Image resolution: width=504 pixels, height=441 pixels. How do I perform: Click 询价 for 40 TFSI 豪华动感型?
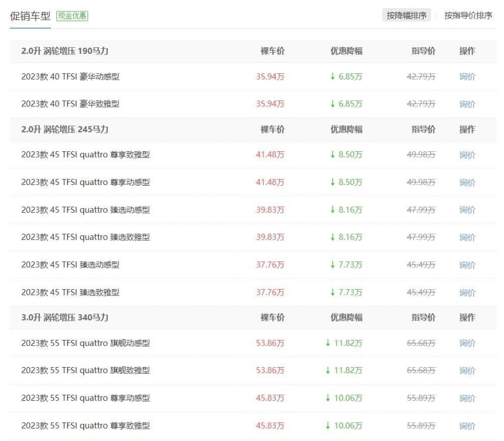coord(467,76)
